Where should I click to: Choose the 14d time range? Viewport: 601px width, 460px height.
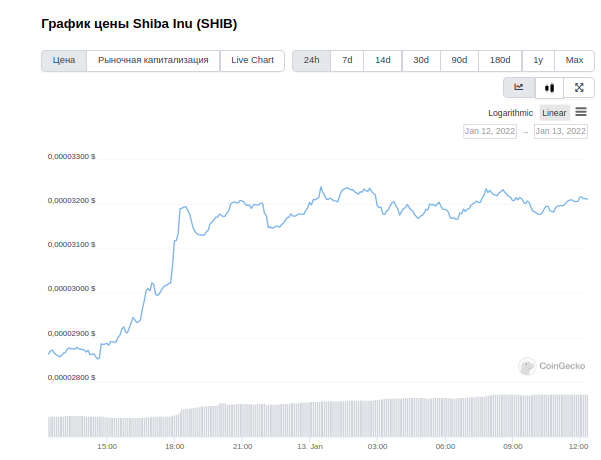pos(383,61)
